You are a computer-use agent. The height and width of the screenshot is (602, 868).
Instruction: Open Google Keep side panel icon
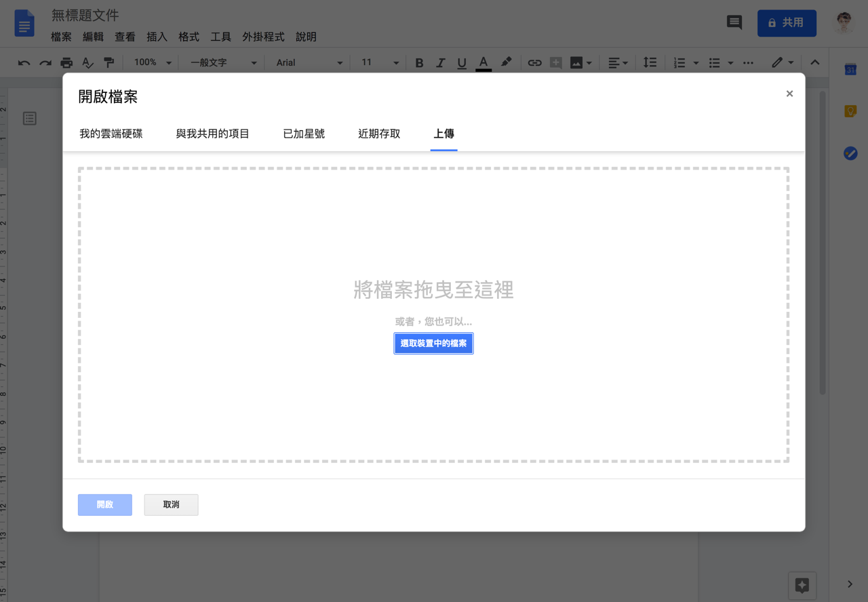850,111
